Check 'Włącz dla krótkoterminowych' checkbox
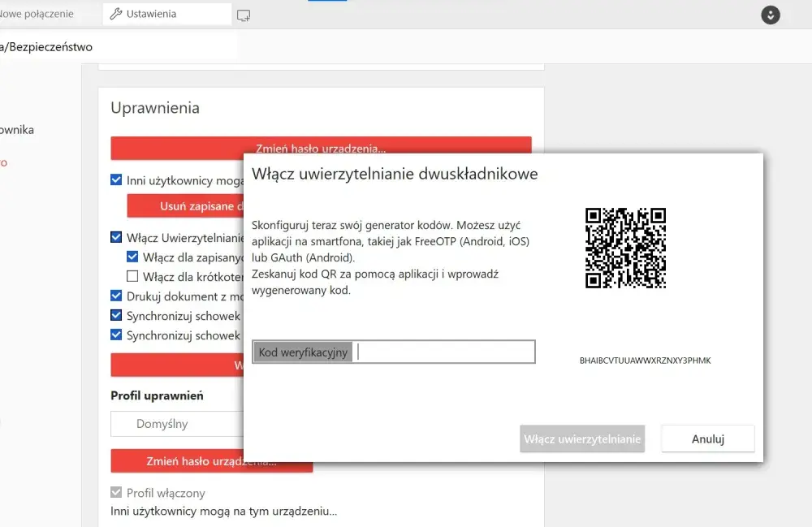 (132, 276)
